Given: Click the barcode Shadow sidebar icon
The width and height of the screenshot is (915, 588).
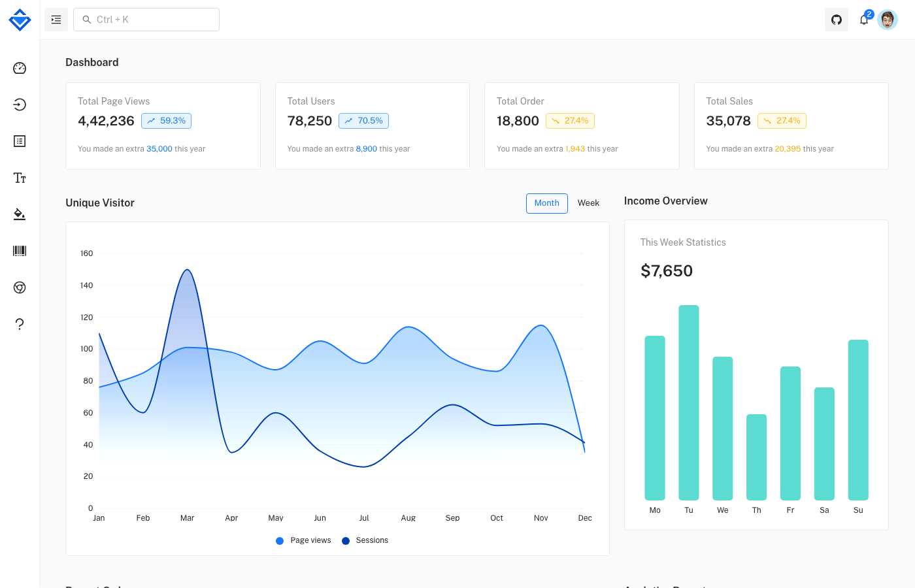Looking at the screenshot, I should pos(20,251).
